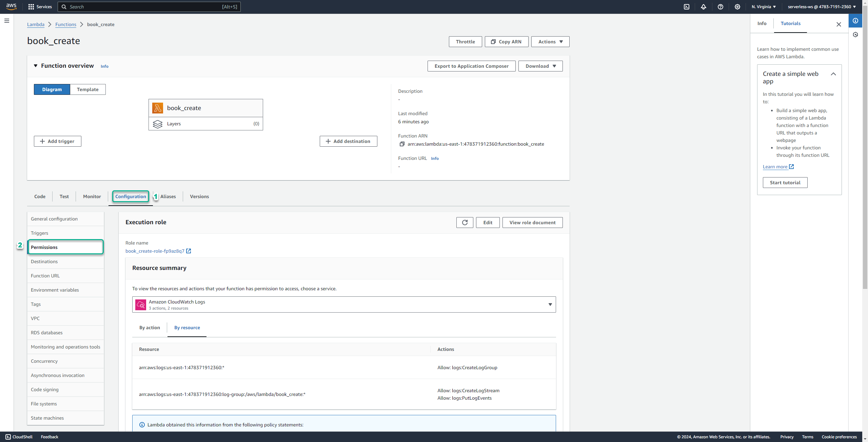Click the Add destination button
The image size is (868, 442).
348,141
